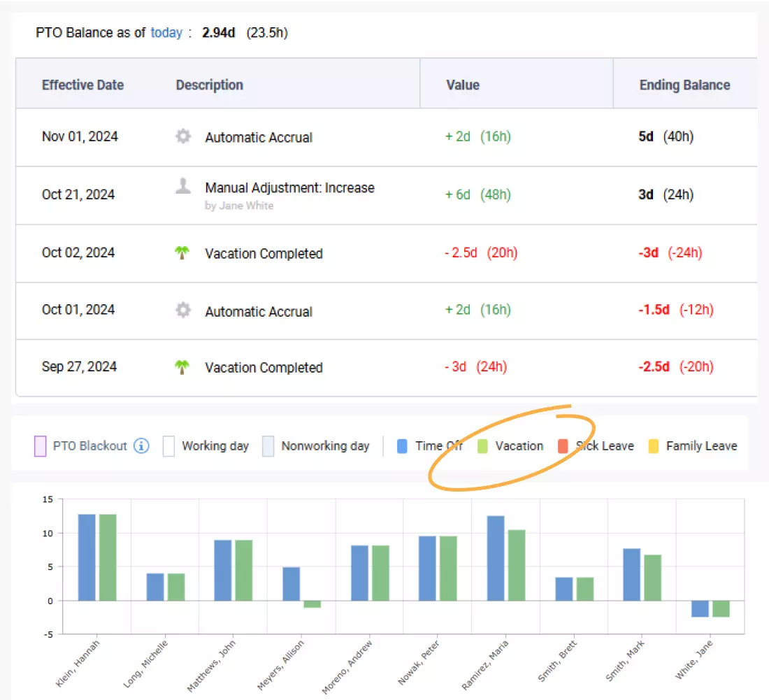
Task: Toggle the blue Time Off legend swatch
Action: (402, 445)
